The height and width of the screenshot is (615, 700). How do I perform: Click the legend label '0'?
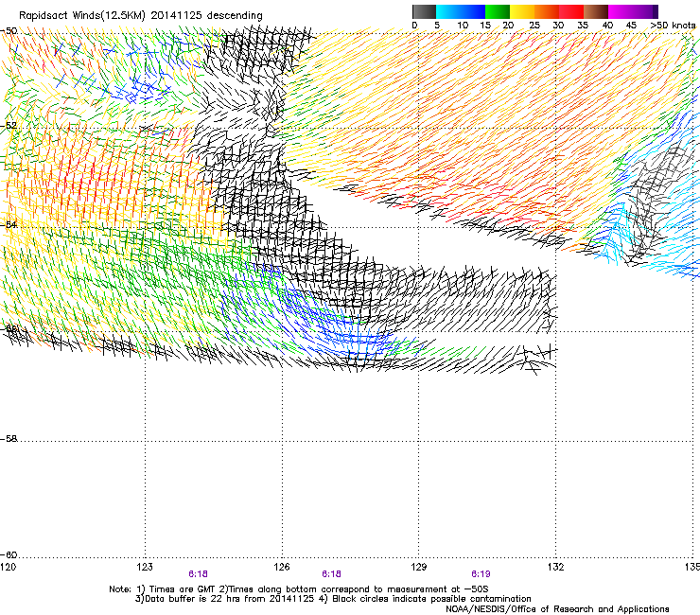414,26
